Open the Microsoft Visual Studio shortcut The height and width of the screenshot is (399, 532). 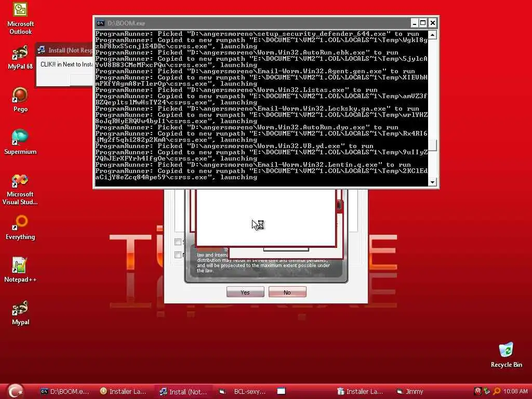(20, 189)
